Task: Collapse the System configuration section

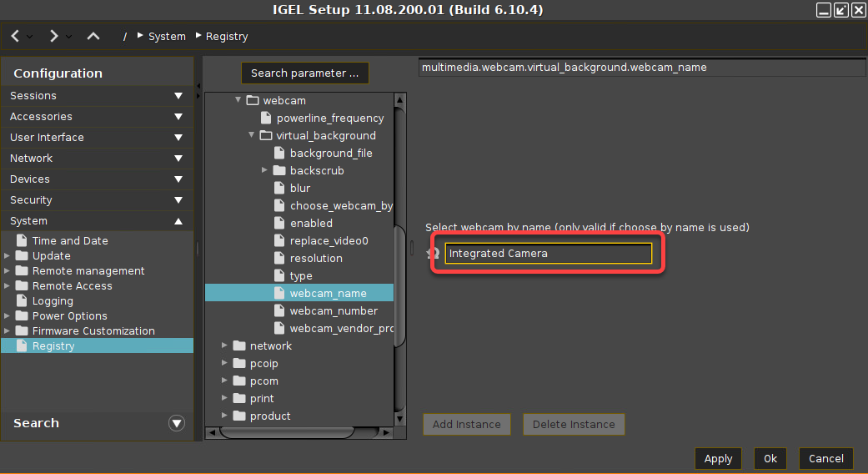Action: click(178, 221)
